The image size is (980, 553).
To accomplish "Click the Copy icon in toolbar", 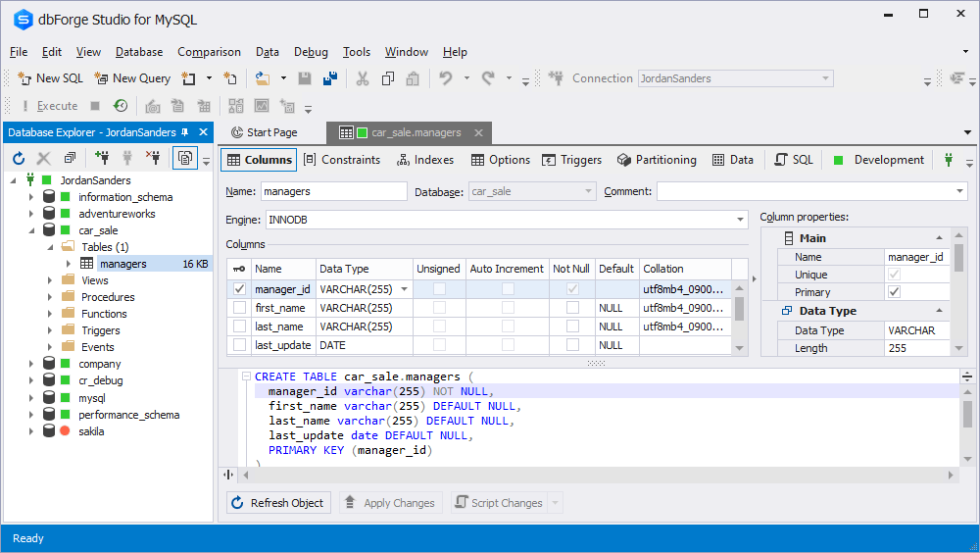I will (387, 78).
